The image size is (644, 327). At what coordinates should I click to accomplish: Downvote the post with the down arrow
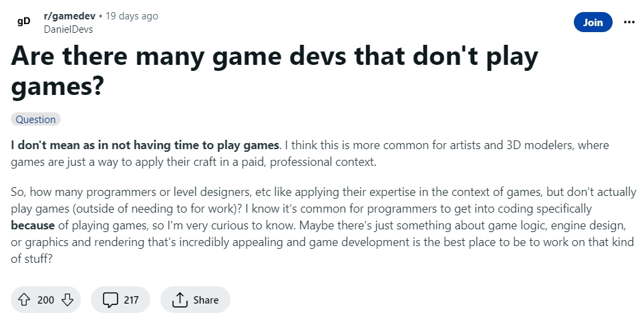(x=67, y=300)
